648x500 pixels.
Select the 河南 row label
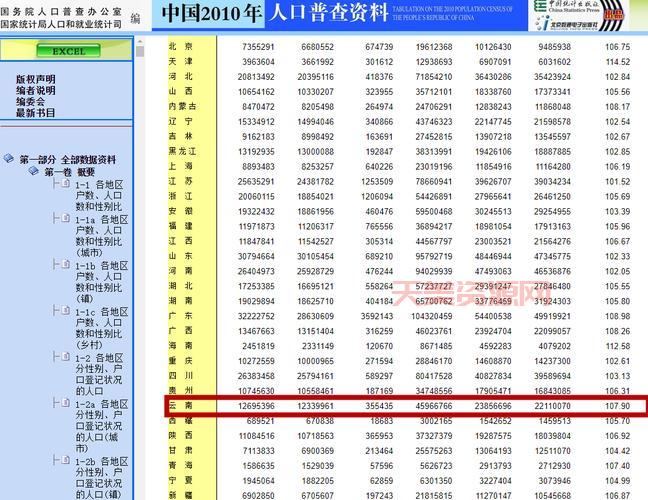tap(181, 271)
